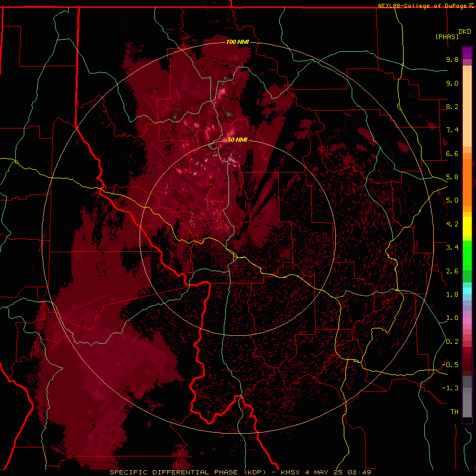The height and width of the screenshot is (476, 476).
Task: Click the 4 MAY 25 date in the caption
Action: (324, 472)
